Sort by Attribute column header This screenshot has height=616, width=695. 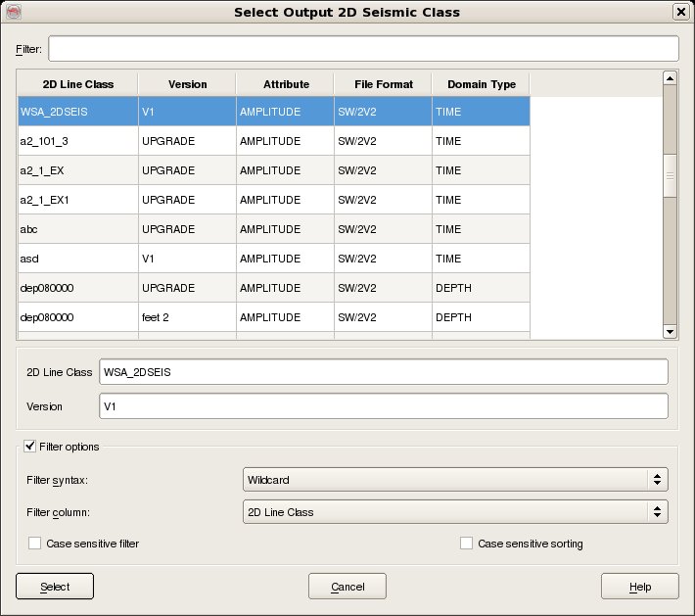[x=286, y=84]
